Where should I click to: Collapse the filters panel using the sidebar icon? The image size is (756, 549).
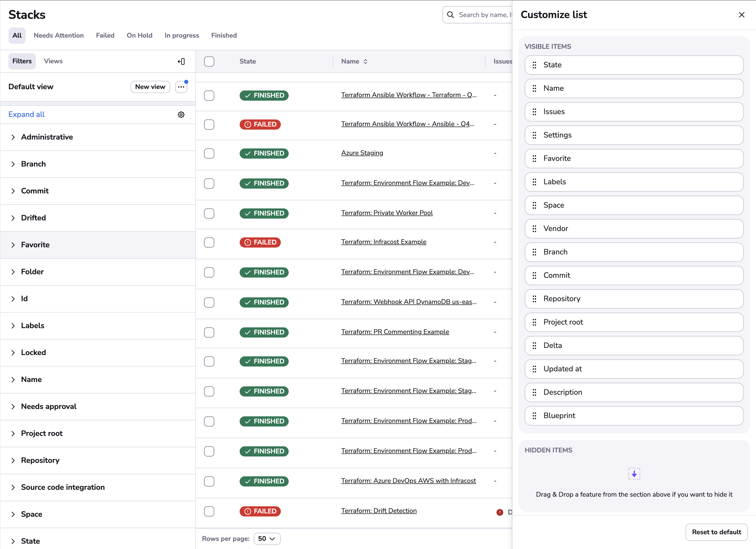181,61
